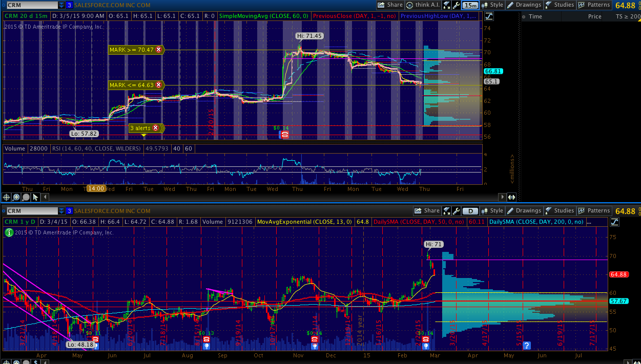Screen dimensions: 641x364
Task: Click the zoom in magnifier on top chart
Action: click(16, 197)
